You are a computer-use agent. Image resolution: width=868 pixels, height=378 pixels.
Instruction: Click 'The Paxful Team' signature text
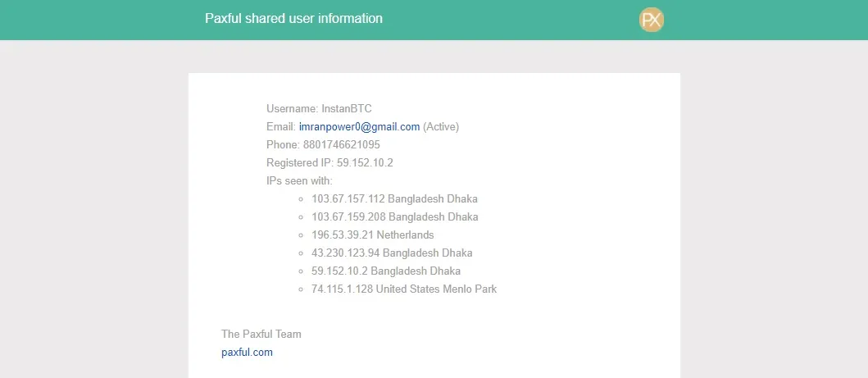(261, 335)
